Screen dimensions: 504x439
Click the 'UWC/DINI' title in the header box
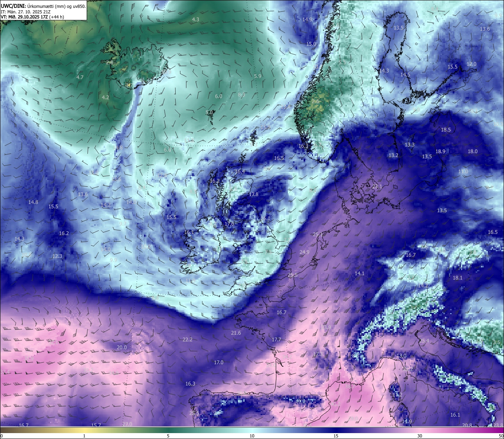pyautogui.click(x=13, y=6)
